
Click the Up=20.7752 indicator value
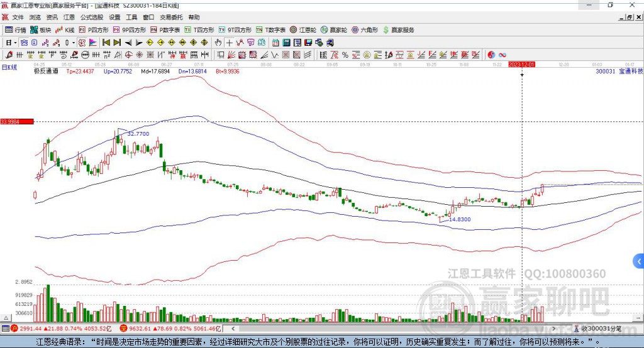(x=118, y=72)
